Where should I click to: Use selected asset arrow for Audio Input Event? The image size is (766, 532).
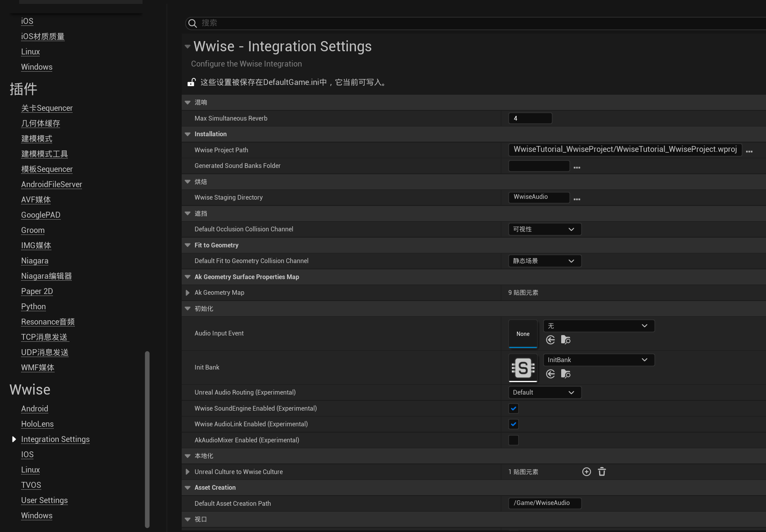click(x=550, y=340)
